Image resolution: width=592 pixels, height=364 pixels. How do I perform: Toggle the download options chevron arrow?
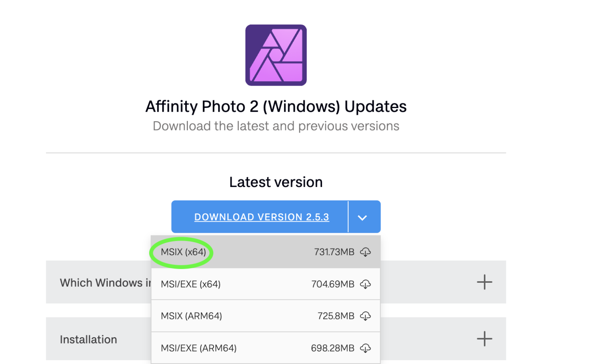(362, 217)
